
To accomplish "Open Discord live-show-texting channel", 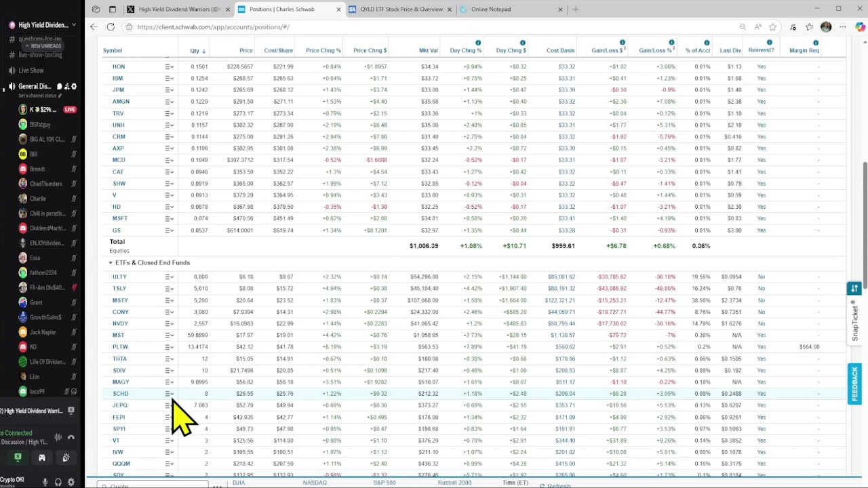I will pyautogui.click(x=42, y=55).
